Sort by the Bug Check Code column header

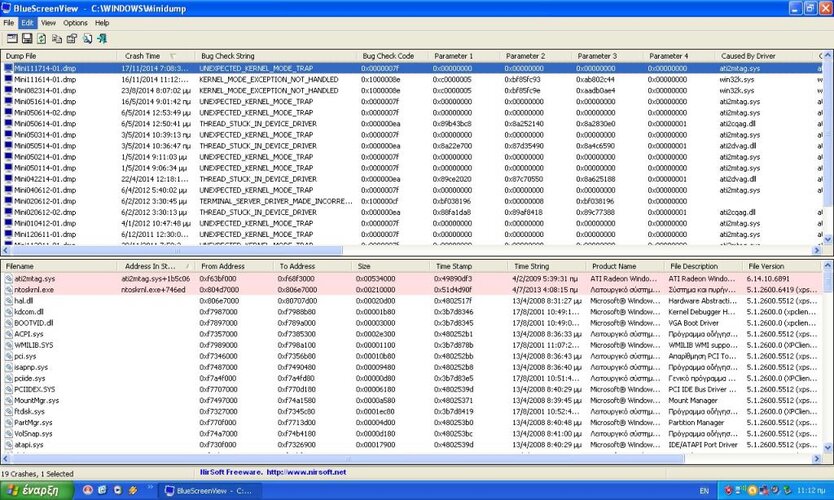coord(391,56)
